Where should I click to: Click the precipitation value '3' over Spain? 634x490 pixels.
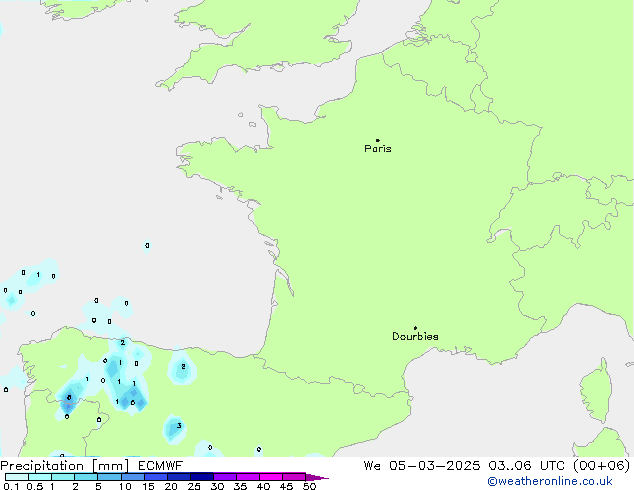[179, 426]
